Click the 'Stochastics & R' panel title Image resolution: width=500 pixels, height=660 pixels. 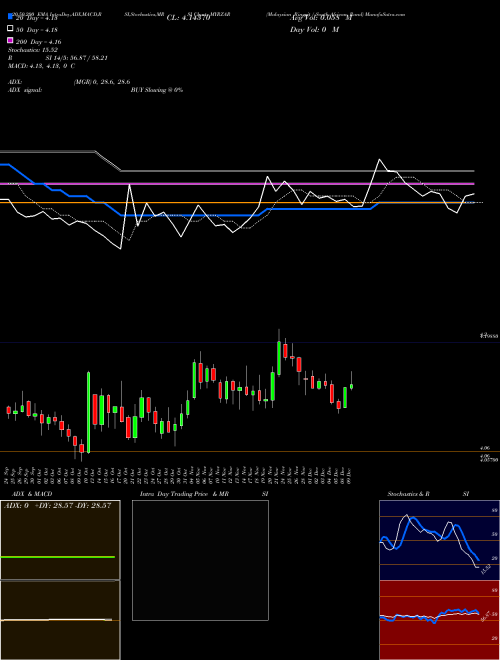tap(409, 494)
